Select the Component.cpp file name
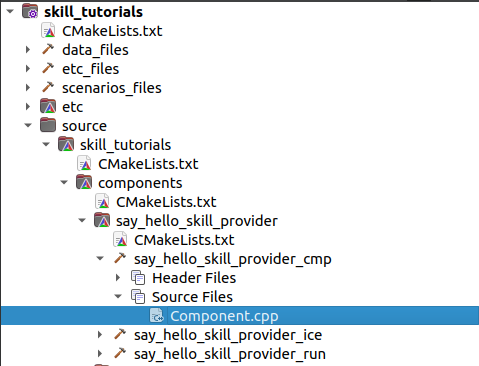479x366 pixels. pyautogui.click(x=224, y=316)
